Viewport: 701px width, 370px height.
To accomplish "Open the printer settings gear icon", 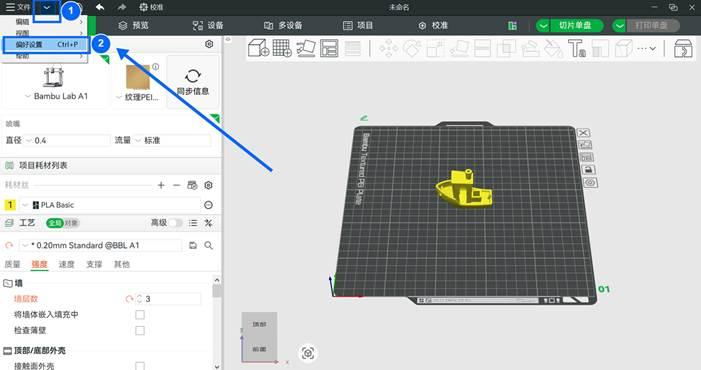I will tap(209, 44).
